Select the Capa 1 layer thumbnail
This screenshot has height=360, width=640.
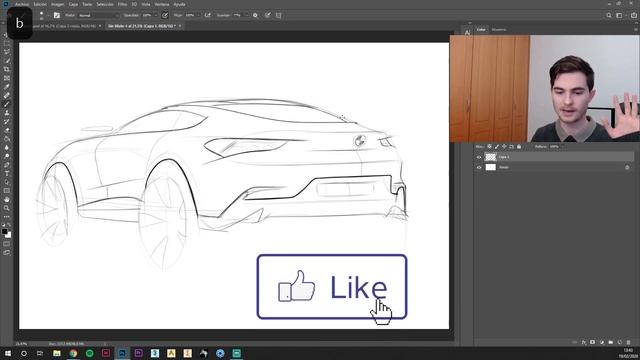point(491,157)
